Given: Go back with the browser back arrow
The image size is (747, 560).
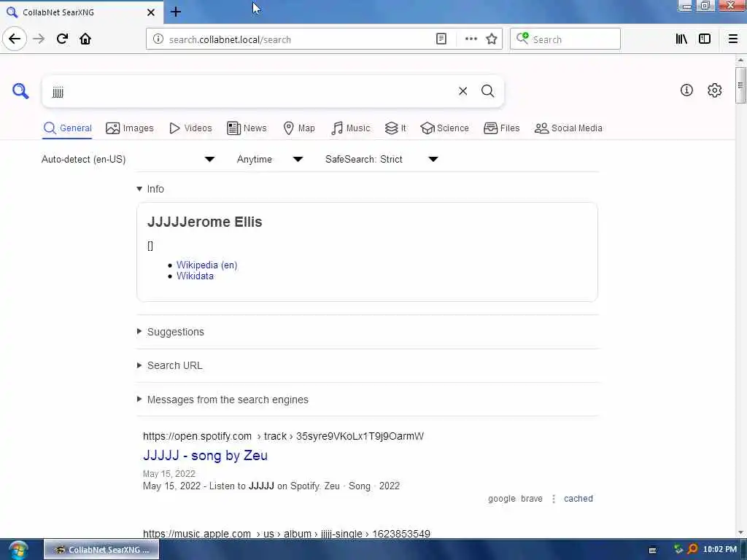Looking at the screenshot, I should (x=15, y=39).
